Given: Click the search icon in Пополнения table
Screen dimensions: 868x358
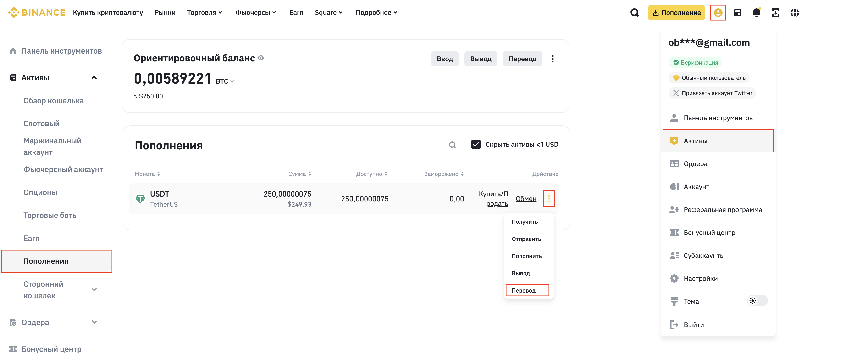Looking at the screenshot, I should [452, 145].
